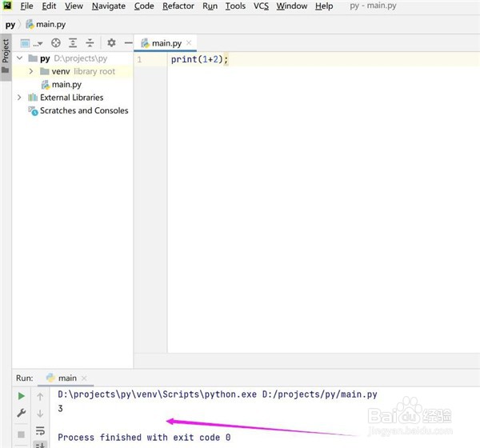Toggle soft-wrap in Run console
480x448 pixels.
[x=40, y=430]
